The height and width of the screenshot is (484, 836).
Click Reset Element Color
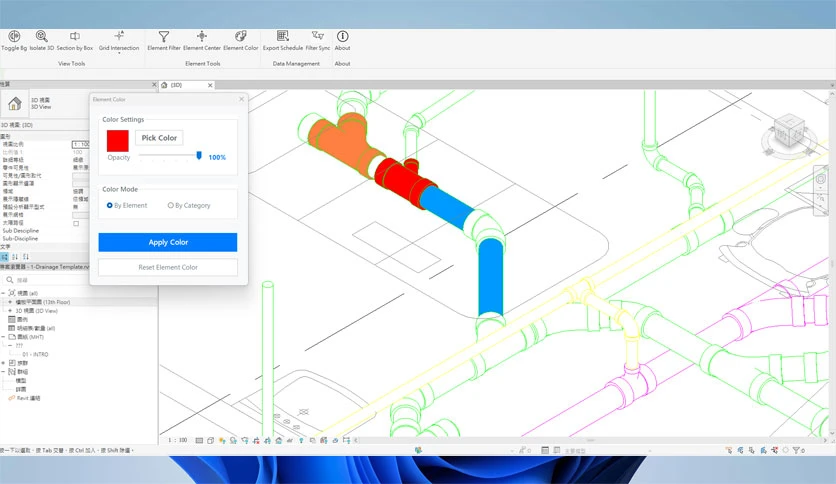(x=168, y=267)
